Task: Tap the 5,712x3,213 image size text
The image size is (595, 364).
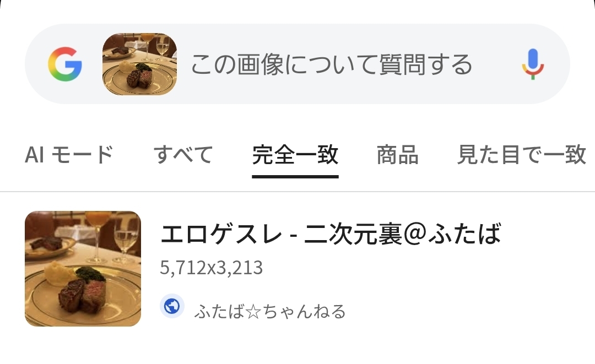Action: (212, 268)
